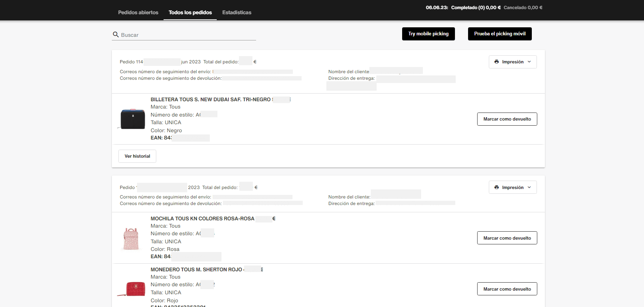644x307 pixels.
Task: Mark the billetera item as devuelto
Action: [x=507, y=119]
